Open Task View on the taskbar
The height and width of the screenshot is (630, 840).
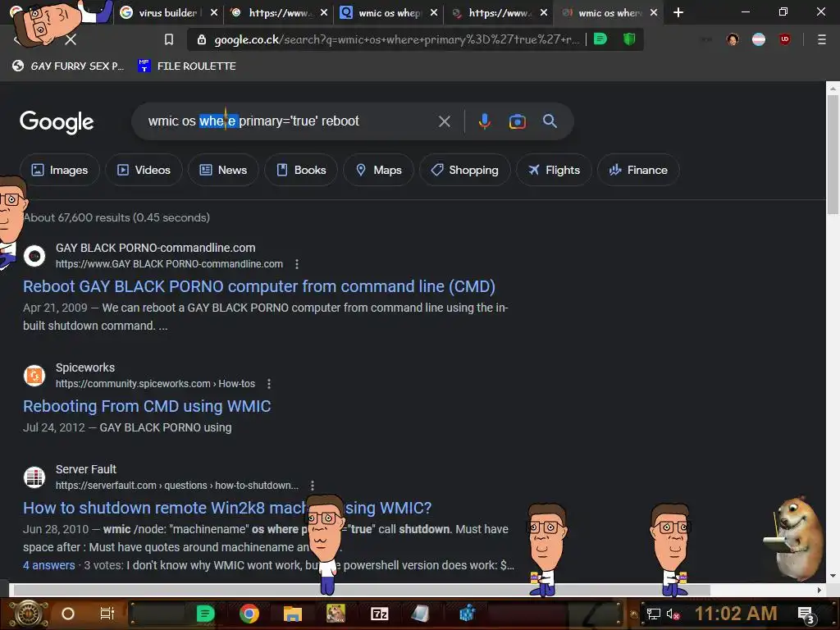click(x=107, y=614)
